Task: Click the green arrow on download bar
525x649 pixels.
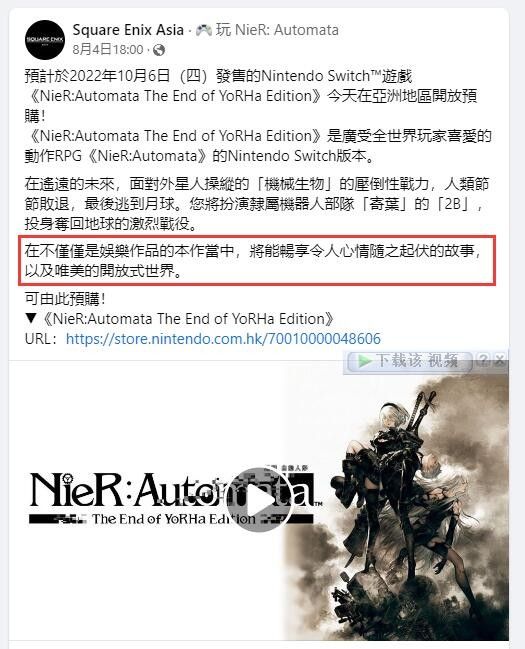Action: click(x=364, y=361)
